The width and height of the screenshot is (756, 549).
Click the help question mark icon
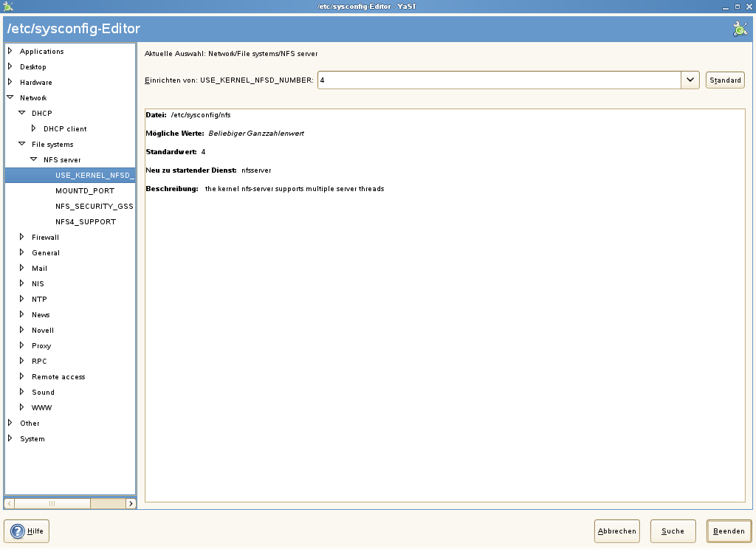coord(18,531)
